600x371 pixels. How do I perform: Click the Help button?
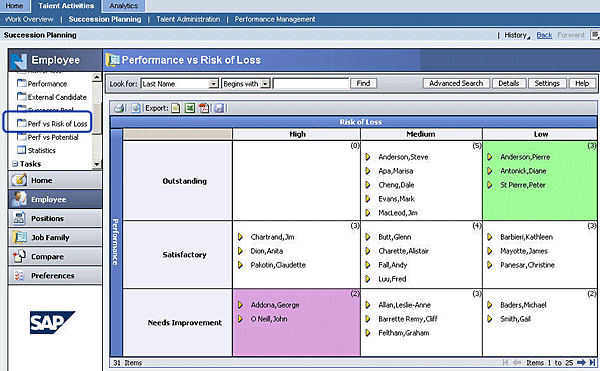(582, 83)
